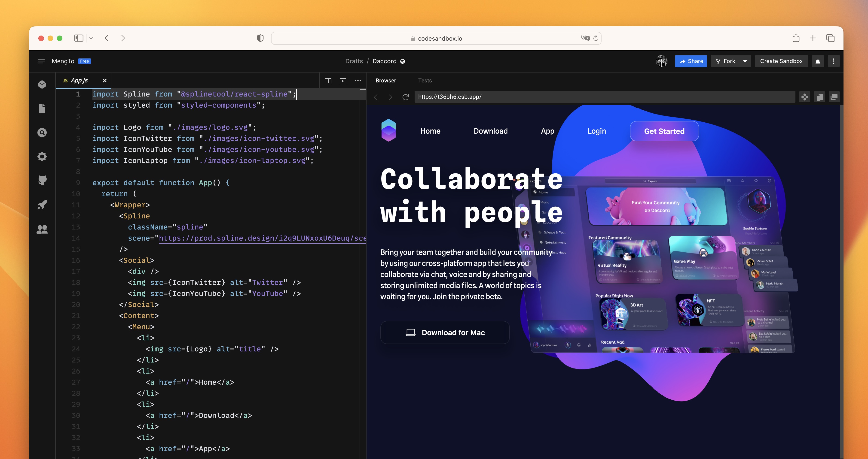Select the App.js editor tab
Screen dimensions: 868x459
79,81
